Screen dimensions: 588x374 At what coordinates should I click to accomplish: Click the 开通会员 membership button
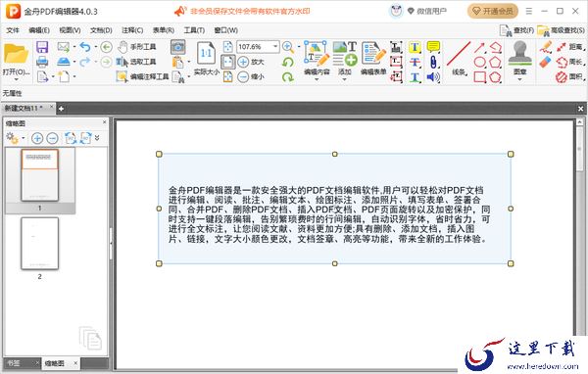coord(493,11)
